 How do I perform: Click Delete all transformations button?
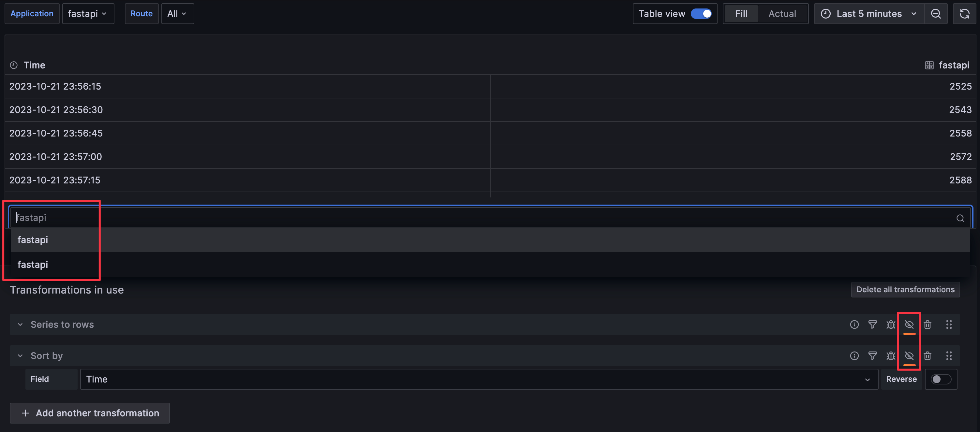click(x=905, y=289)
